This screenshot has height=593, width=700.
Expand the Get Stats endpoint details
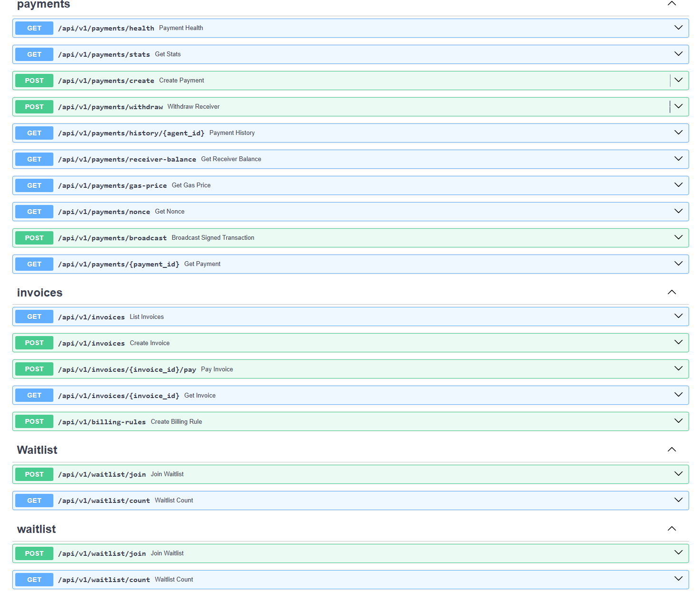click(678, 54)
